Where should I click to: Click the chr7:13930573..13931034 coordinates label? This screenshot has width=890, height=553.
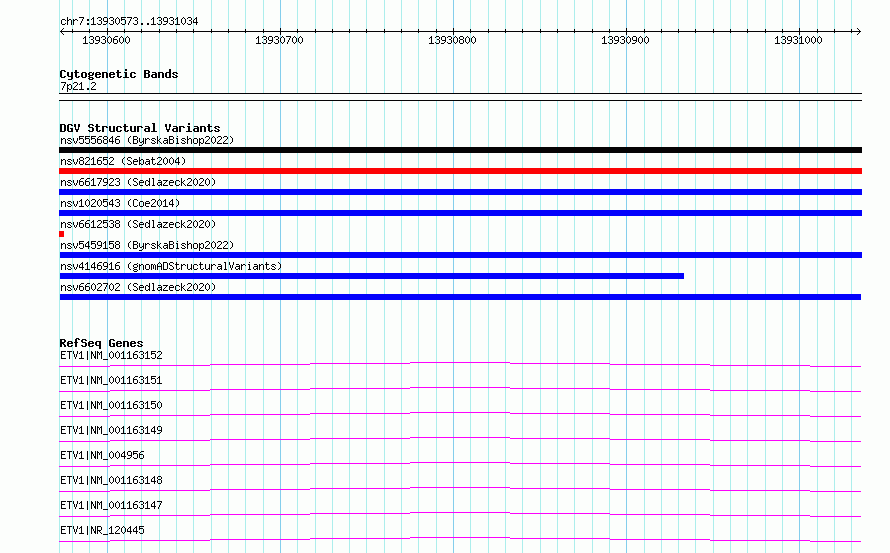129,22
